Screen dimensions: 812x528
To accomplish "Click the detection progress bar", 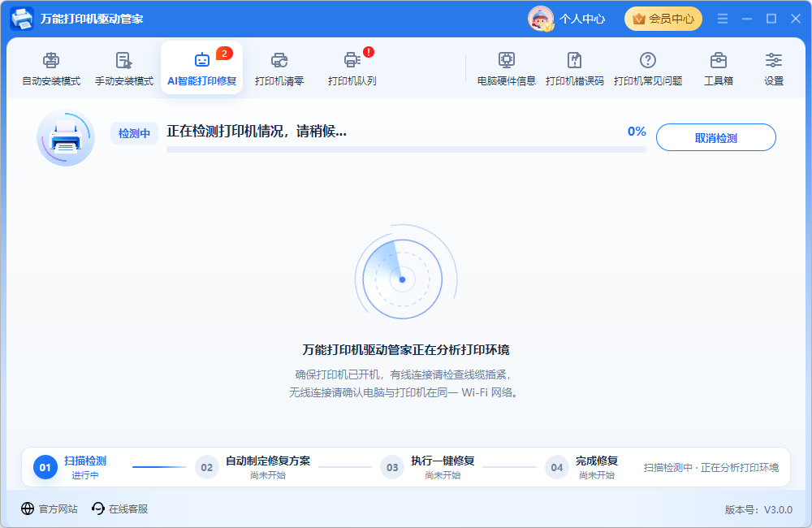I will click(406, 149).
